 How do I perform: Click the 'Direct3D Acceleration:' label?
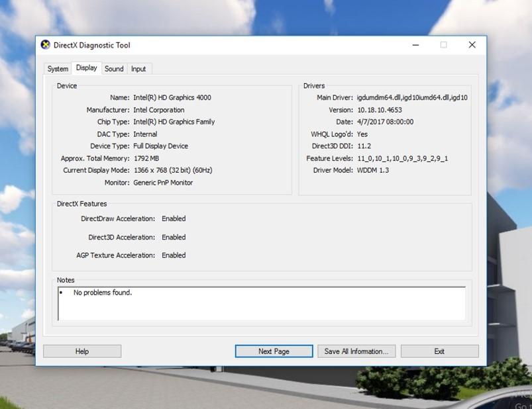[122, 237]
